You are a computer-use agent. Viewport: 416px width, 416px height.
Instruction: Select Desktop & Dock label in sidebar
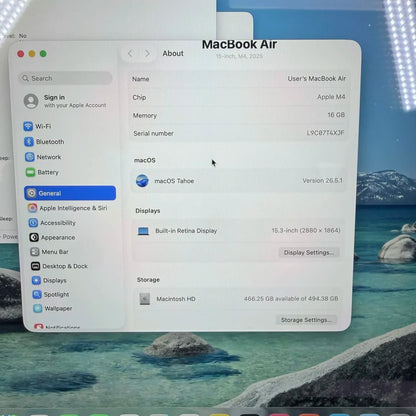[x=65, y=266]
